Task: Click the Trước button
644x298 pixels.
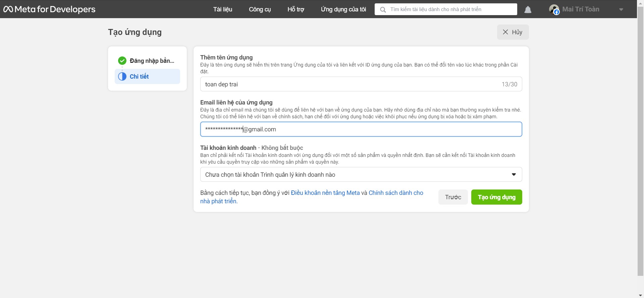Action: pos(453,197)
